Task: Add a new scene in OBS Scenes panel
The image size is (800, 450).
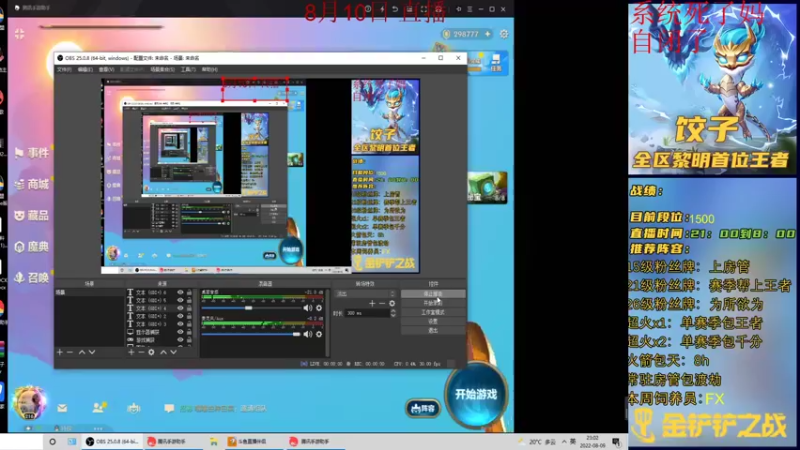Action: click(x=60, y=352)
